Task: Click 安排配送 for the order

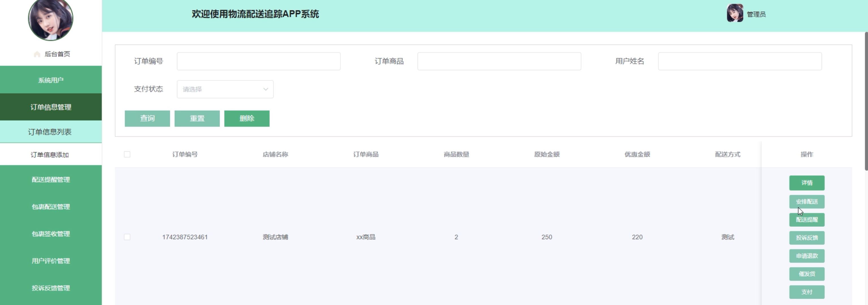Action: (x=807, y=202)
